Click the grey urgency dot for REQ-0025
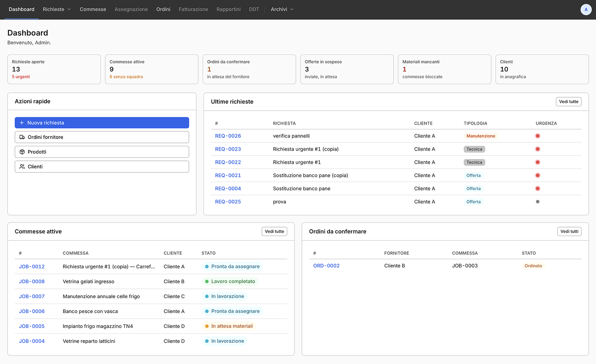This screenshot has width=596, height=364. coord(538,202)
